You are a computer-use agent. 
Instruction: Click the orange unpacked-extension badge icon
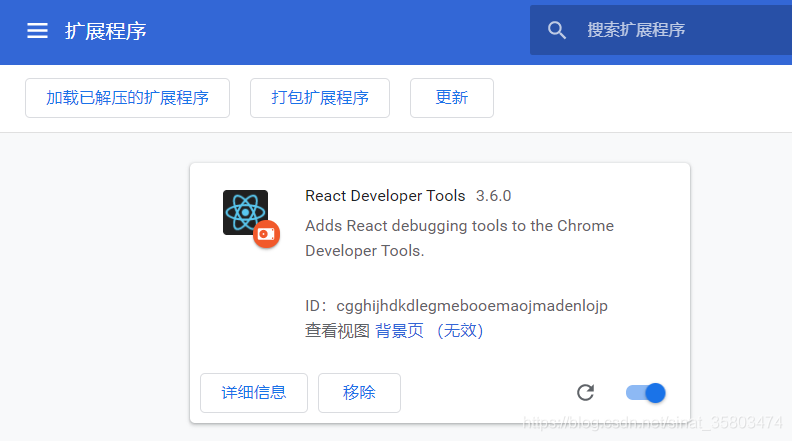click(266, 234)
